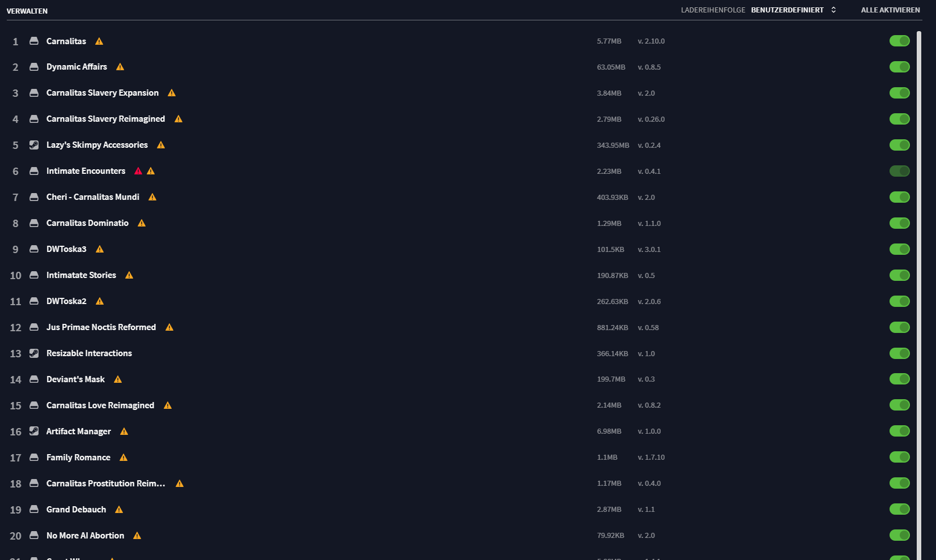Click the 63.05MB size value
The height and width of the screenshot is (560, 936).
click(611, 67)
